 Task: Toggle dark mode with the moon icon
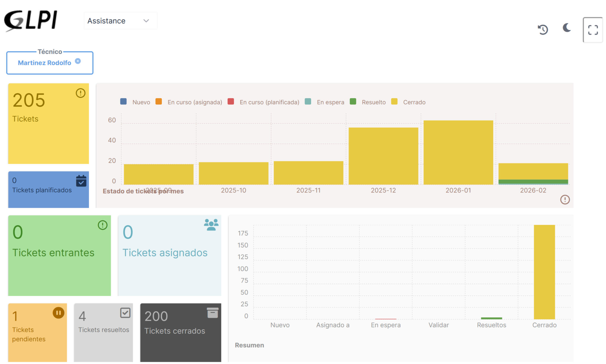click(567, 28)
